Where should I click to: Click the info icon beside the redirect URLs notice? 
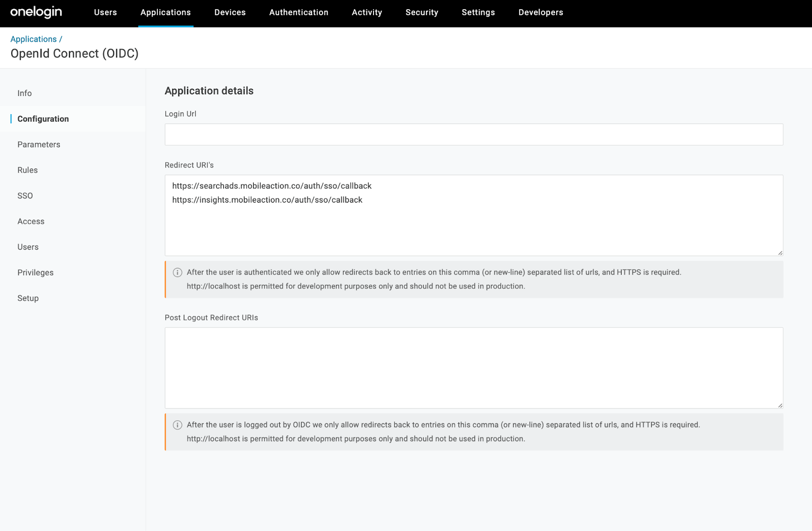pyautogui.click(x=177, y=273)
